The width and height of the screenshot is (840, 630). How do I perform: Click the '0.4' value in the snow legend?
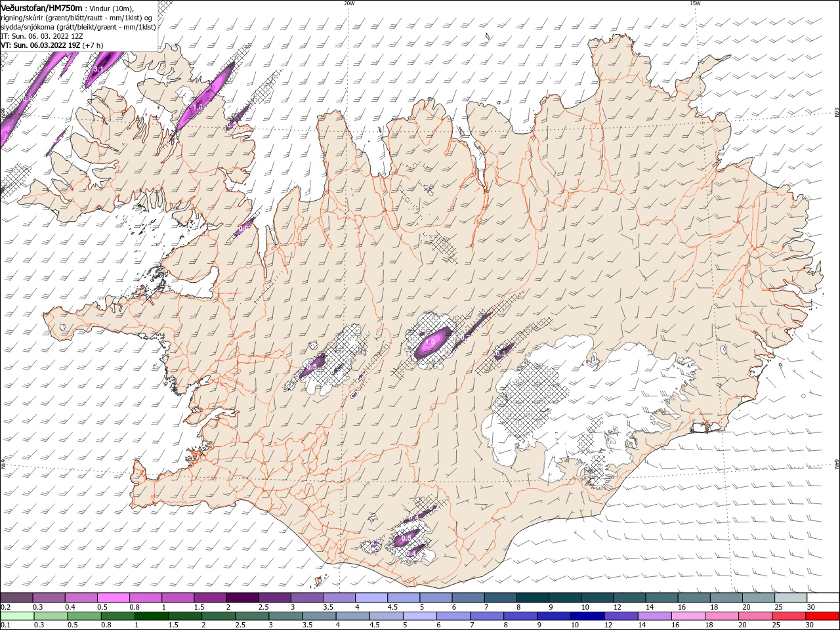(70, 607)
